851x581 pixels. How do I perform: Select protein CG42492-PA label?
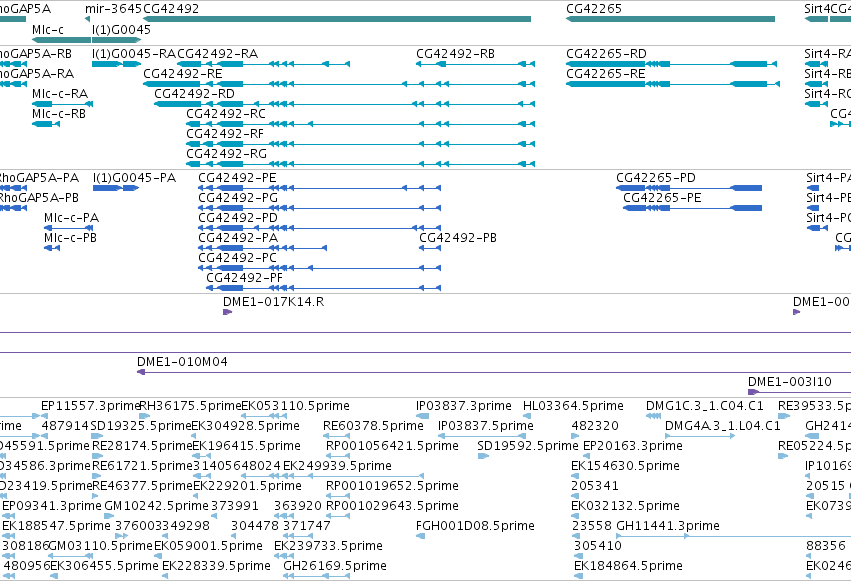pyautogui.click(x=238, y=238)
